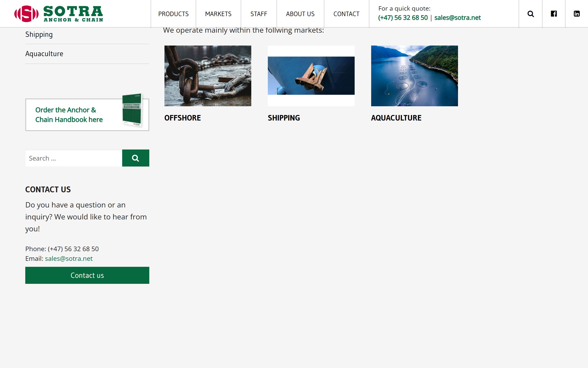
Task: Click the SHIPPING heading link
Action: pos(284,118)
